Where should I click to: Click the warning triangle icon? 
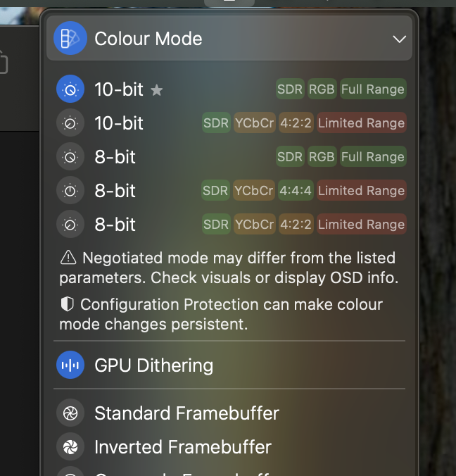(x=68, y=258)
